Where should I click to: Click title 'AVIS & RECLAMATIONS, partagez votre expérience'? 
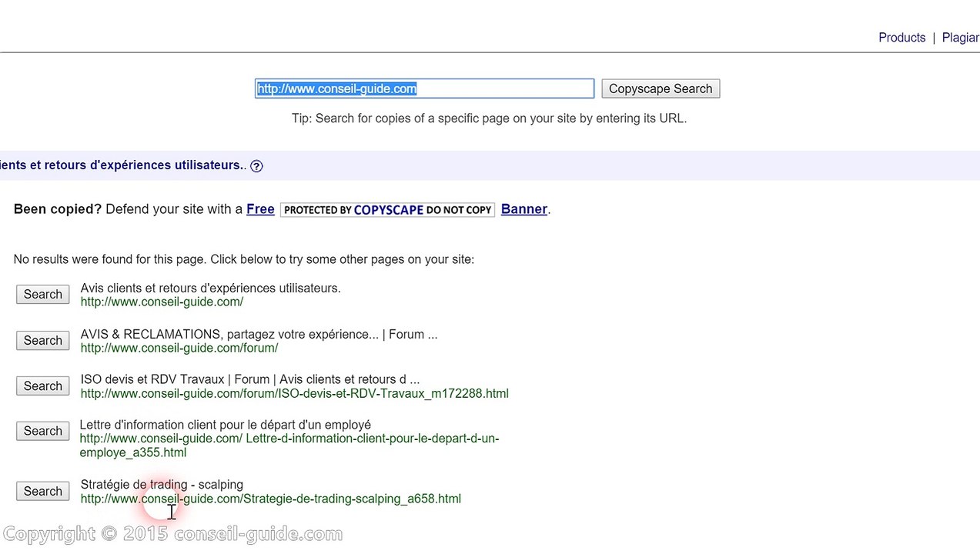tap(229, 335)
